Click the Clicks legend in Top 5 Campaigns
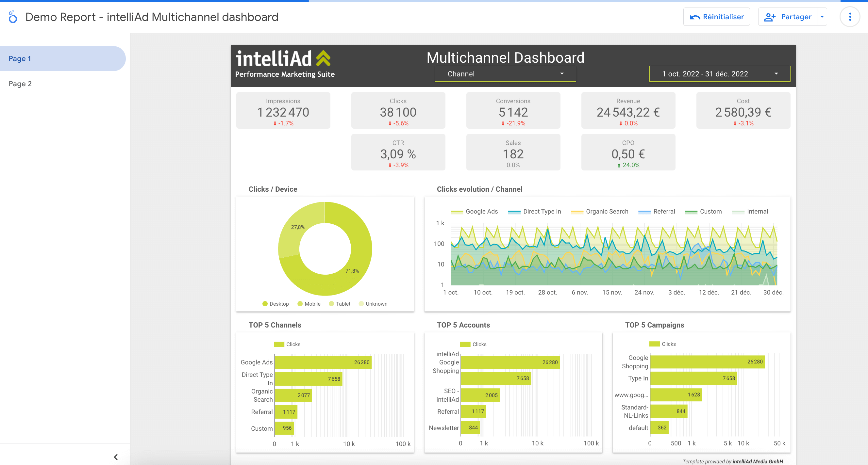This screenshot has width=868, height=465. (x=662, y=344)
